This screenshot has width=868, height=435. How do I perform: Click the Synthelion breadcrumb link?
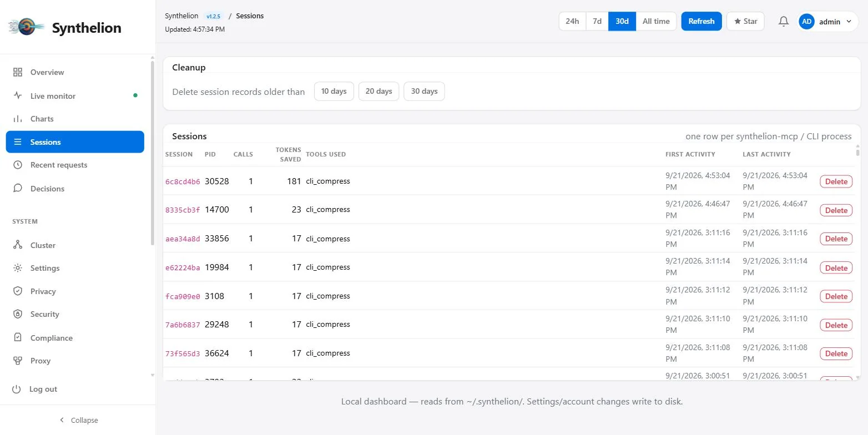pos(181,16)
